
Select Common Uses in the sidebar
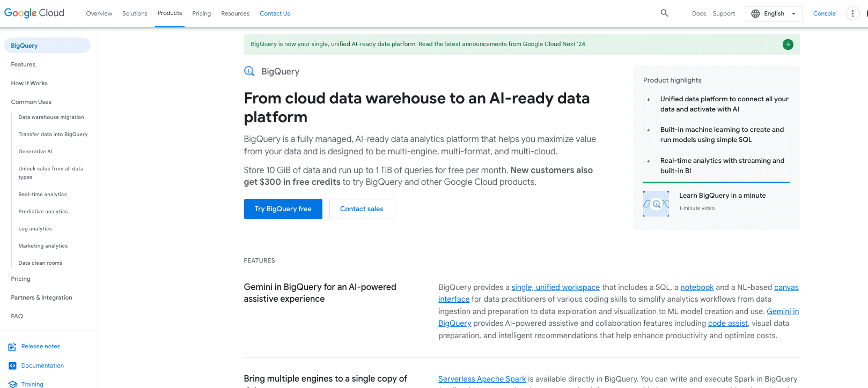[x=31, y=102]
